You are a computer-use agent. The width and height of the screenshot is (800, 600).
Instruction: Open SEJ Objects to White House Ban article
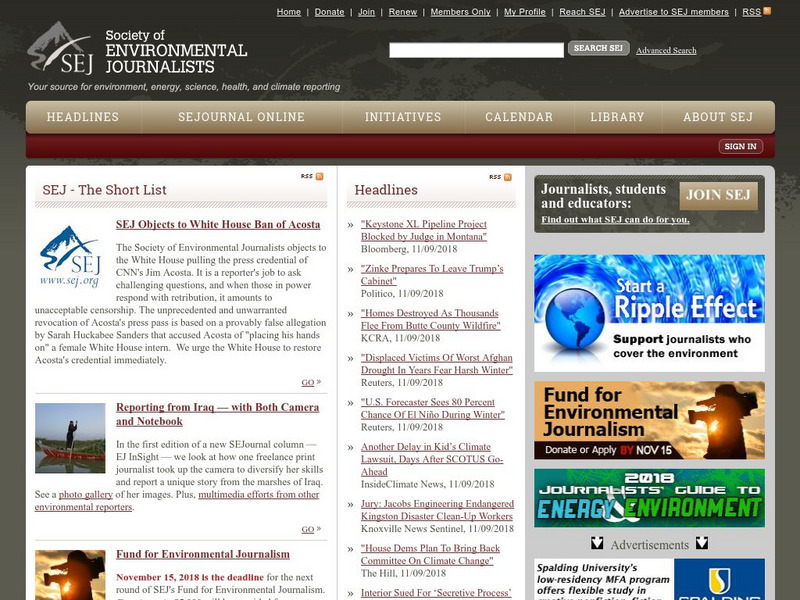tap(218, 224)
